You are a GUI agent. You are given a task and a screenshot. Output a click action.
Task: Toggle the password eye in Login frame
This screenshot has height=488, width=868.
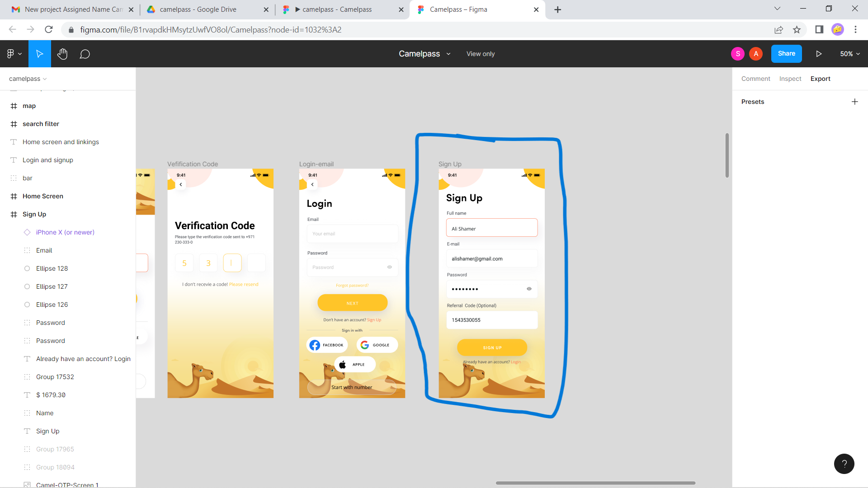[389, 267]
